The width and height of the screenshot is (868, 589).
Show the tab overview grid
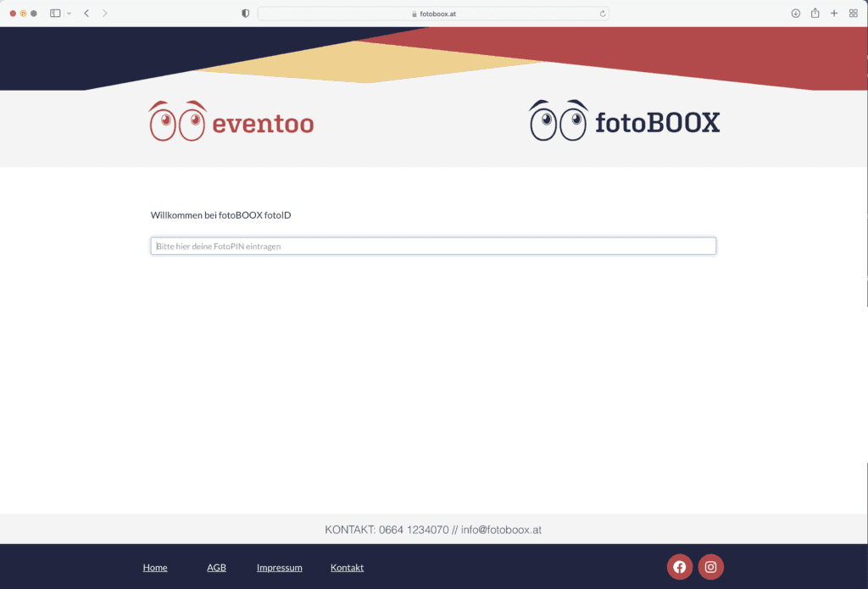[853, 14]
